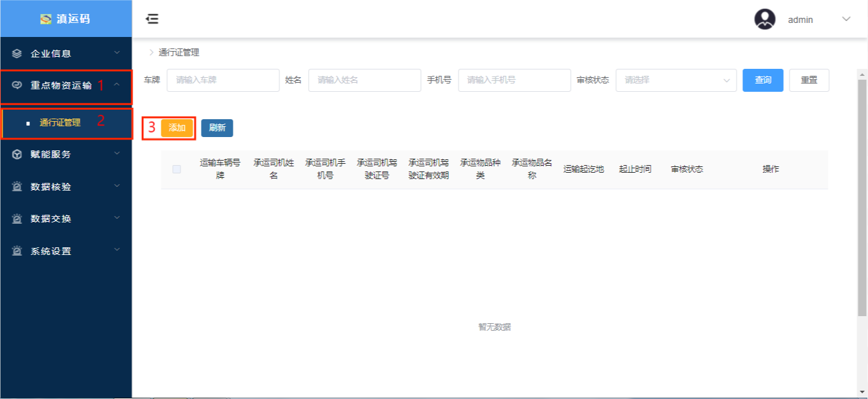
Task: Click the sidebar collapse hamburger icon
Action: coord(152,19)
